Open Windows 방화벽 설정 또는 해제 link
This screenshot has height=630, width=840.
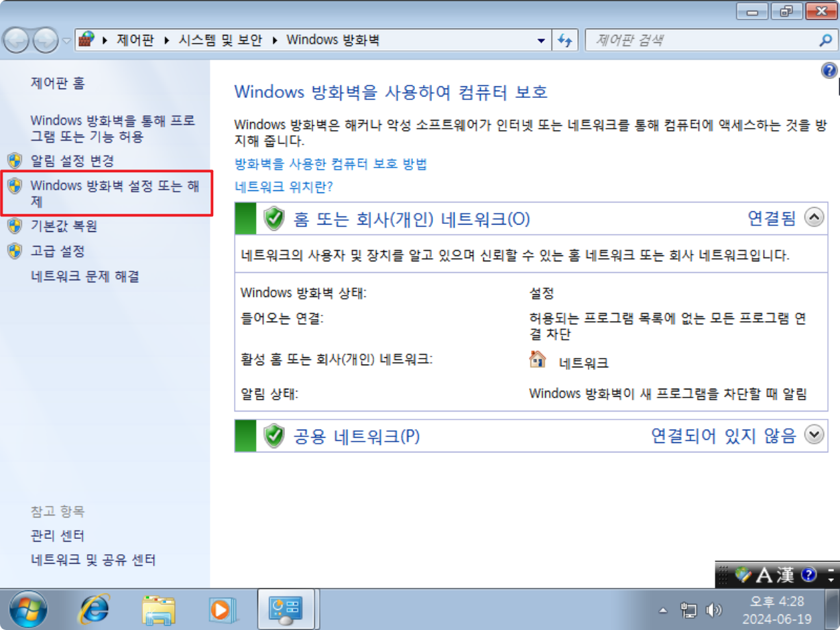click(115, 194)
